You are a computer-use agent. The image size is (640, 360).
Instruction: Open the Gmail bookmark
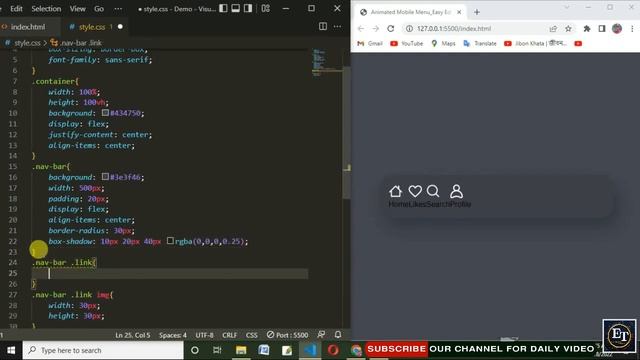tap(370, 43)
